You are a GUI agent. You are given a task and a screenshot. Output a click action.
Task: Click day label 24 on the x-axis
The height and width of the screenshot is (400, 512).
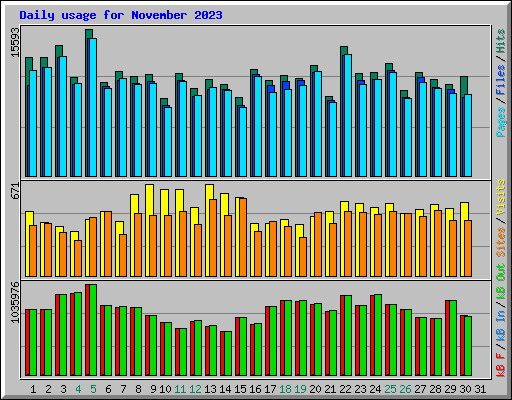[375, 389]
